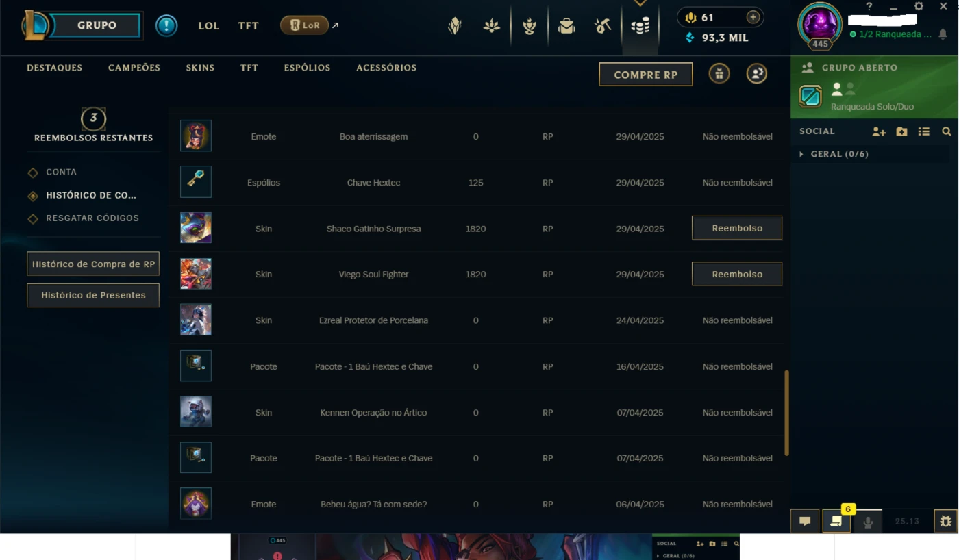Click the add friend icon in Social
959x560 pixels.
[x=879, y=131]
